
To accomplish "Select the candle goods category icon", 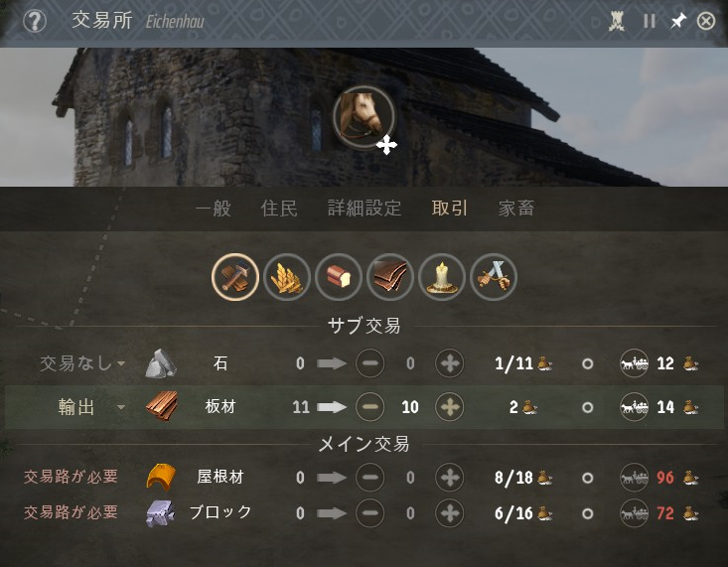I will coord(442,277).
